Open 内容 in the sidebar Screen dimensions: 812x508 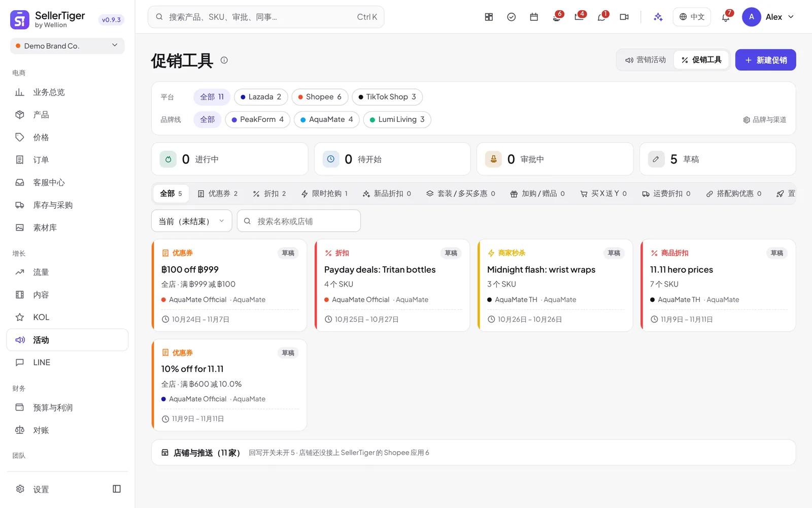[x=67, y=295]
